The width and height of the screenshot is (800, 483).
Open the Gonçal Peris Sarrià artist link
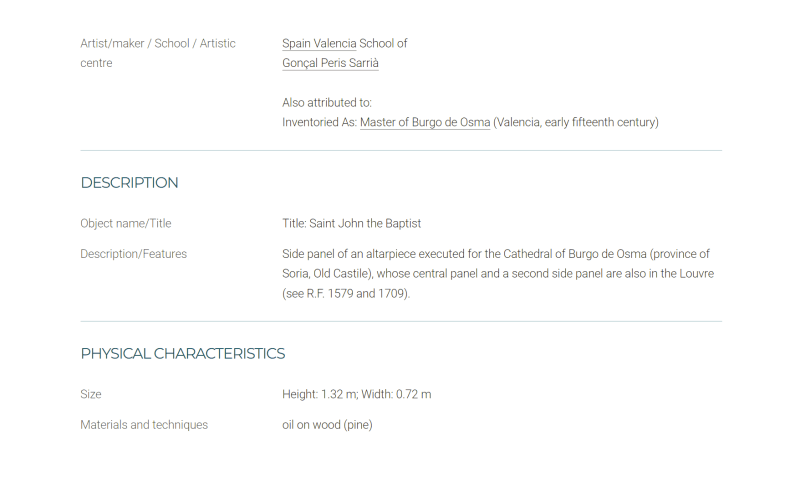[x=330, y=63]
